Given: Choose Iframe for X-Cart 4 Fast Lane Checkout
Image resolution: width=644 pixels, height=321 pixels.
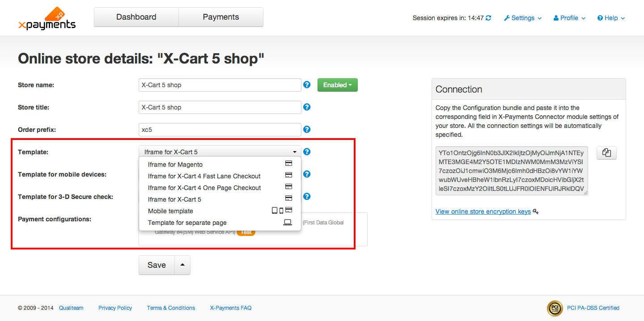Looking at the screenshot, I should point(220,176).
